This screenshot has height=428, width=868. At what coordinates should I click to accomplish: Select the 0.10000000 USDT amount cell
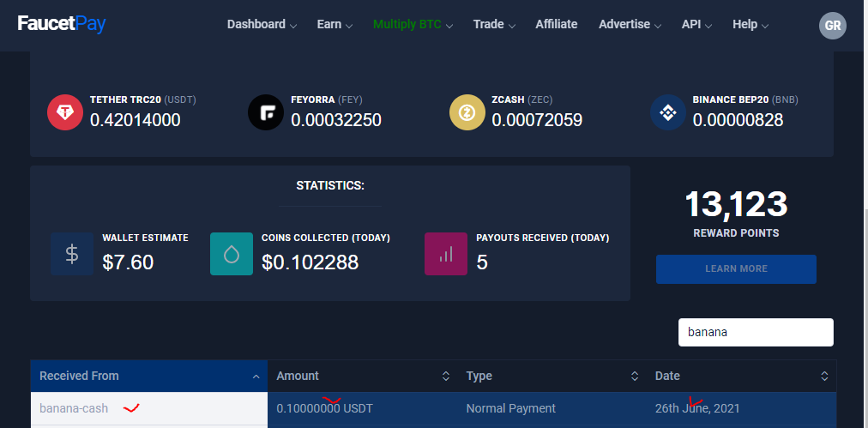363,408
